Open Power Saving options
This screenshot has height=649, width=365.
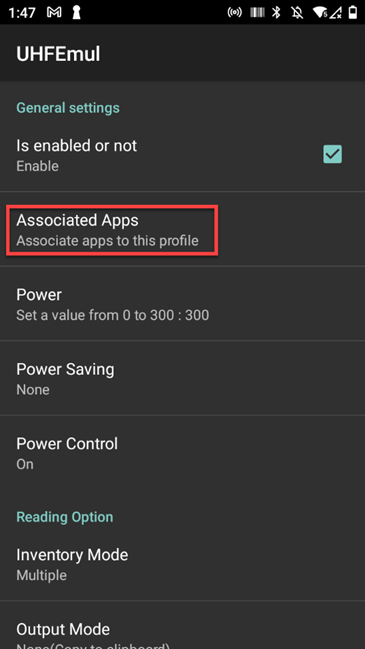(182, 378)
